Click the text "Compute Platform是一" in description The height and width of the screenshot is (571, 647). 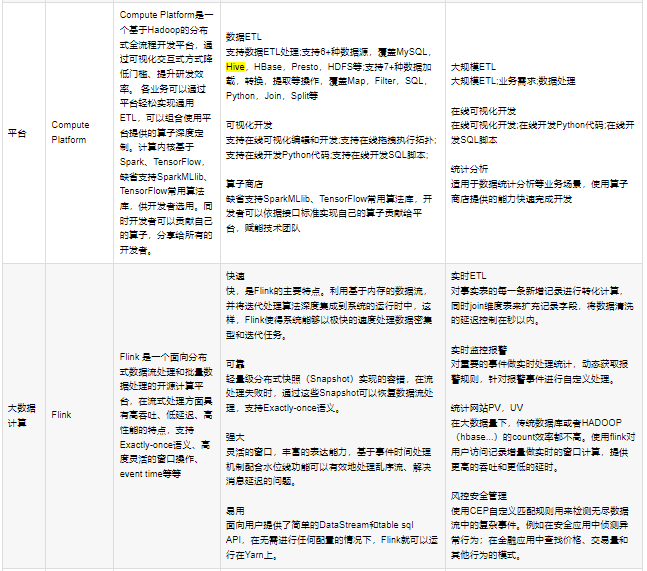[166, 15]
